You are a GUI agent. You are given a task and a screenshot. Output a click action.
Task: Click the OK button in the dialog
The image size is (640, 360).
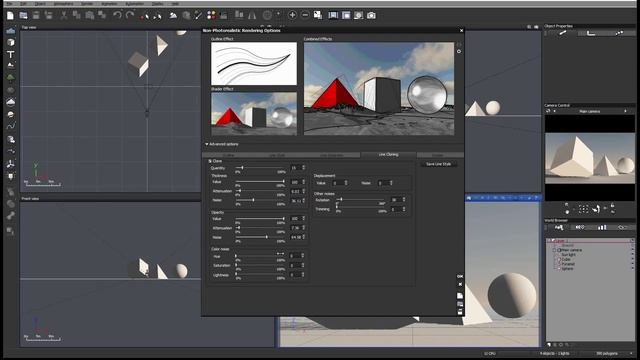460,276
